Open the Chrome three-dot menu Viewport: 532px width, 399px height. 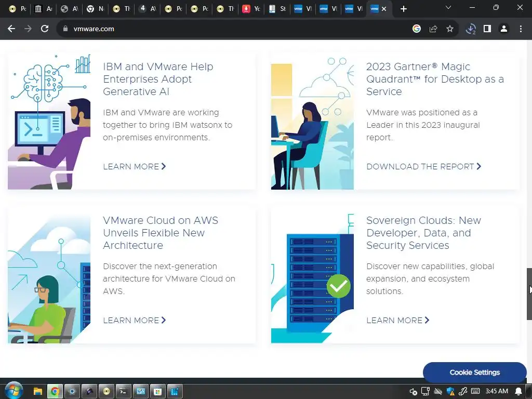click(x=521, y=29)
